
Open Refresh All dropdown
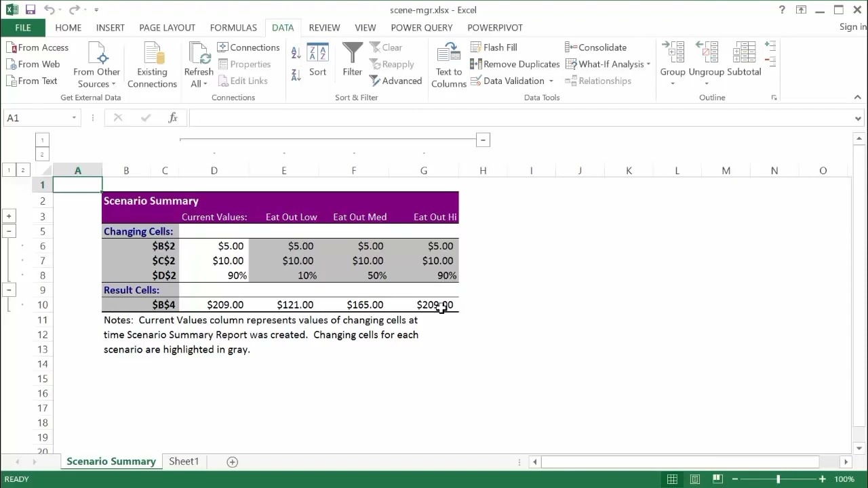point(199,78)
